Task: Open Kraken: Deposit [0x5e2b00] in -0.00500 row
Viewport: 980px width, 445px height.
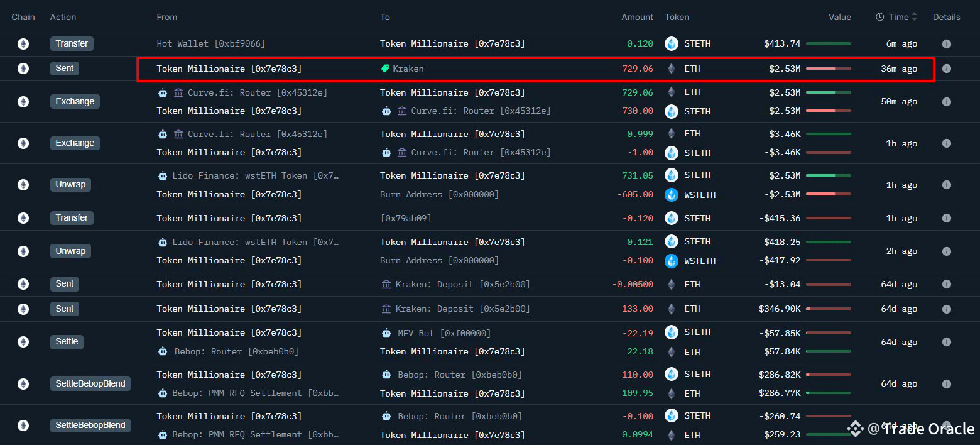Action: click(x=463, y=285)
